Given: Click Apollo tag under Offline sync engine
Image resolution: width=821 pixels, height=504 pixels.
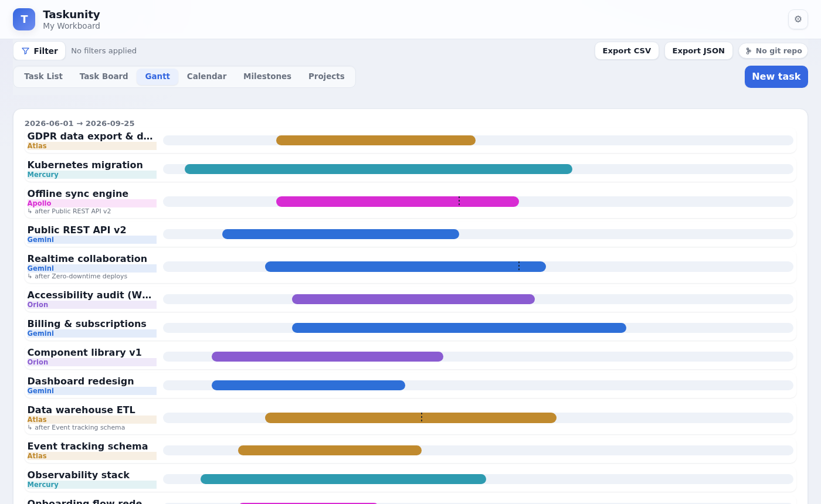Looking at the screenshot, I should (91, 203).
